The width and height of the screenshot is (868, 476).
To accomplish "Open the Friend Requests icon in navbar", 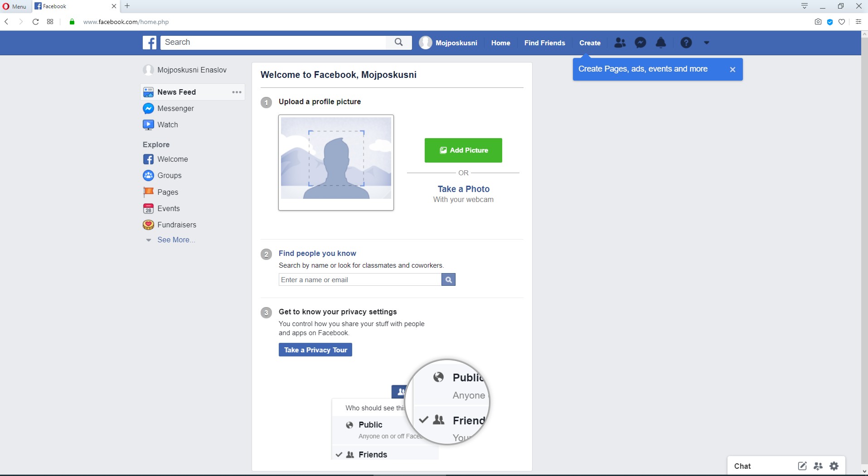I will click(620, 43).
